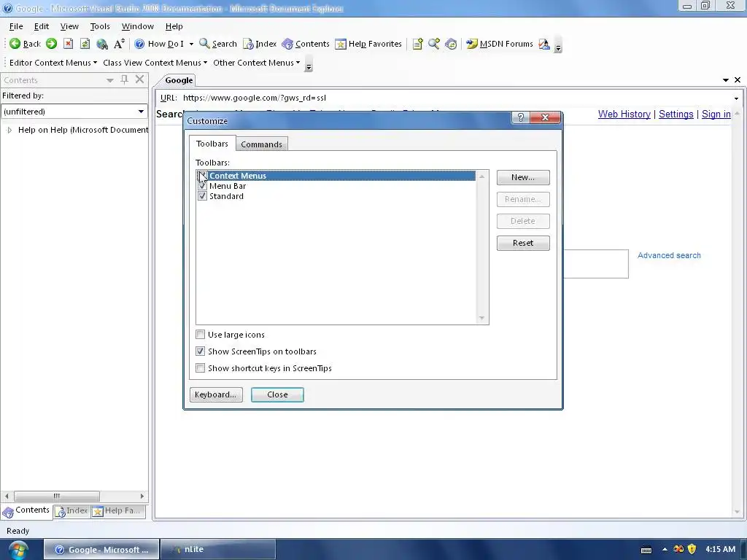Viewport: 747px width, 560px height.
Task: Show hidden tray icons with the up arrow
Action: click(665, 549)
